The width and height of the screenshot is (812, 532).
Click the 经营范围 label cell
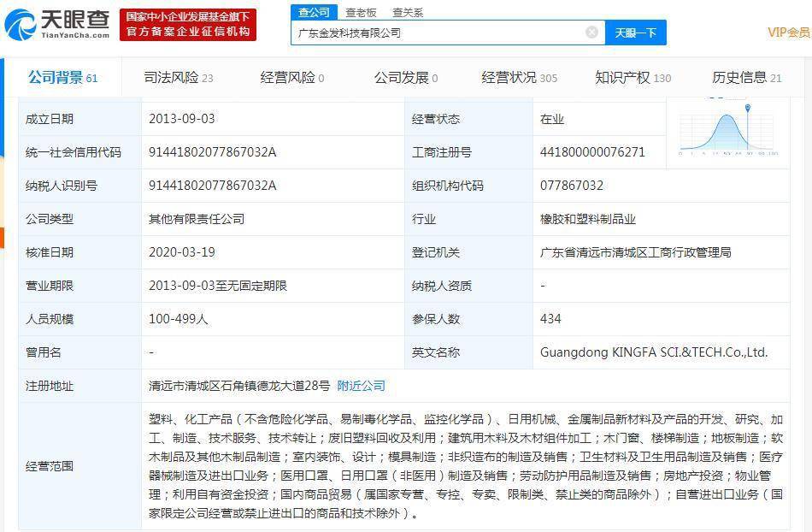coord(79,466)
